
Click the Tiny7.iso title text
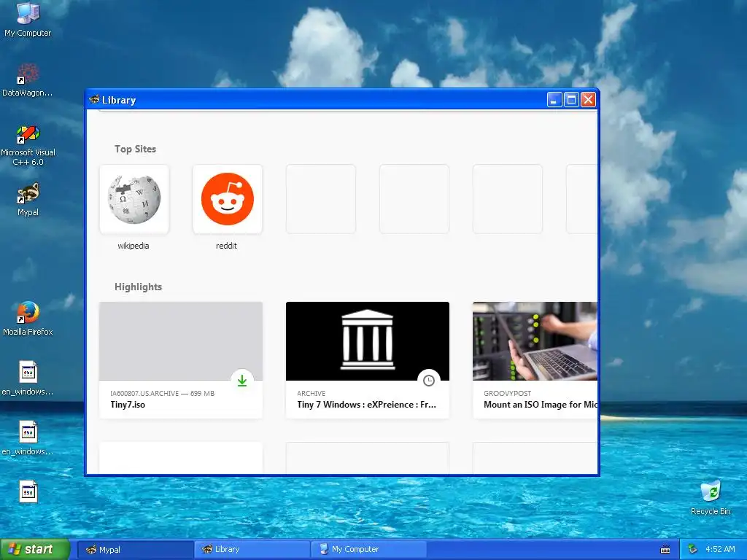coord(128,405)
